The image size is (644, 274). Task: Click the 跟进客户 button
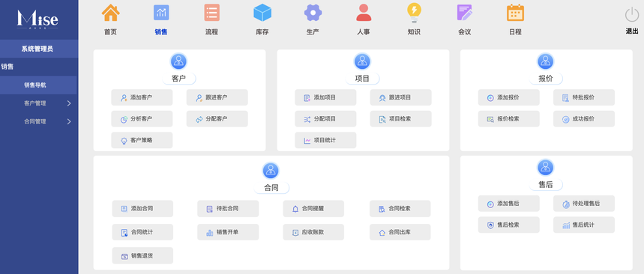point(217,97)
